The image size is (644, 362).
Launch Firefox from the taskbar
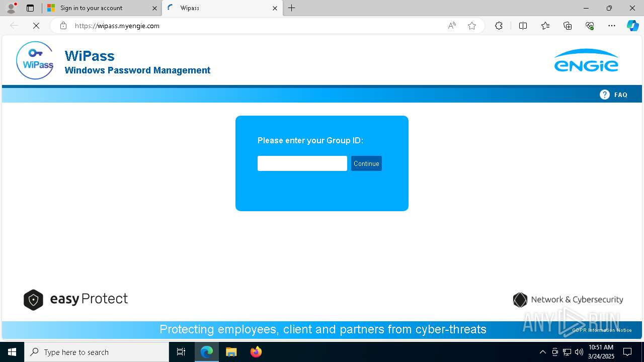[x=256, y=352]
